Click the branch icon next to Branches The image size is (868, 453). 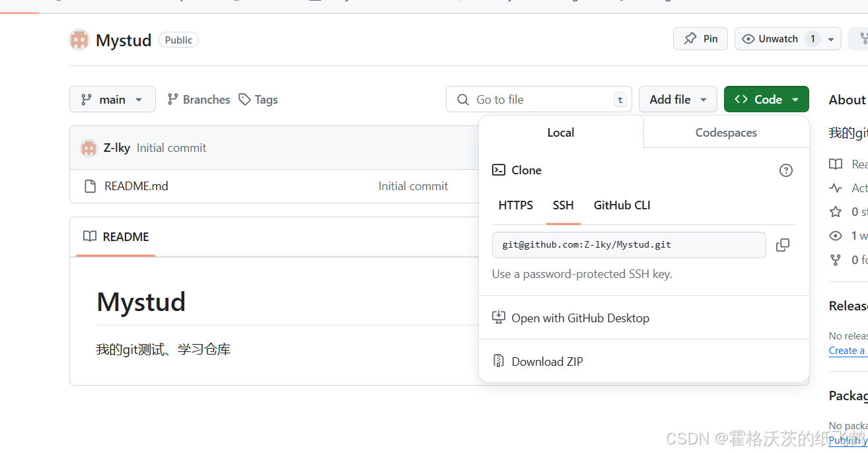(173, 99)
